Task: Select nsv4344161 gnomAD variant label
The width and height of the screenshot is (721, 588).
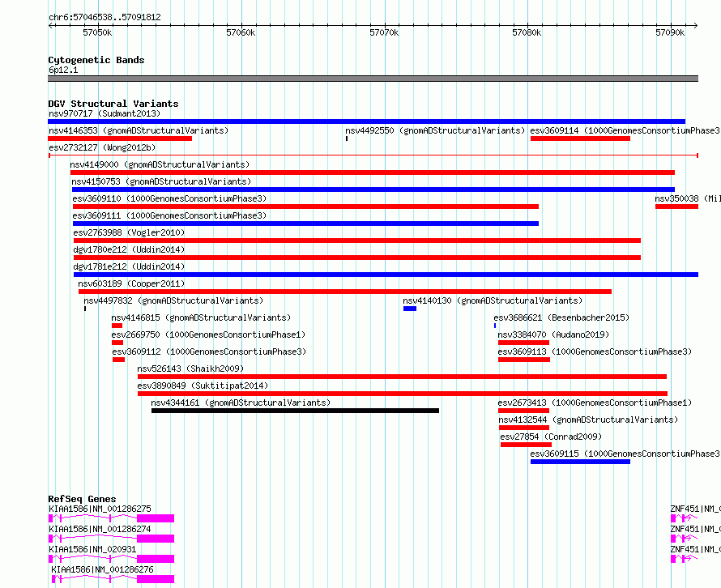Action: pyautogui.click(x=241, y=403)
